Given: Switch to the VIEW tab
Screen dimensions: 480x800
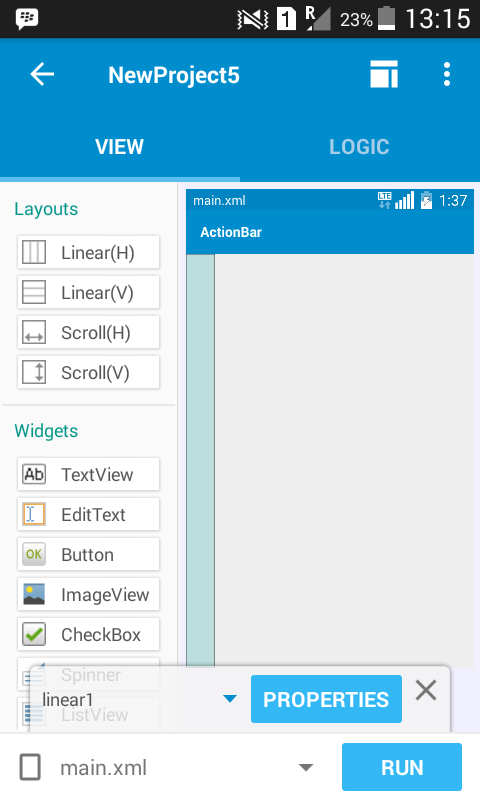Looking at the screenshot, I should coord(119,147).
